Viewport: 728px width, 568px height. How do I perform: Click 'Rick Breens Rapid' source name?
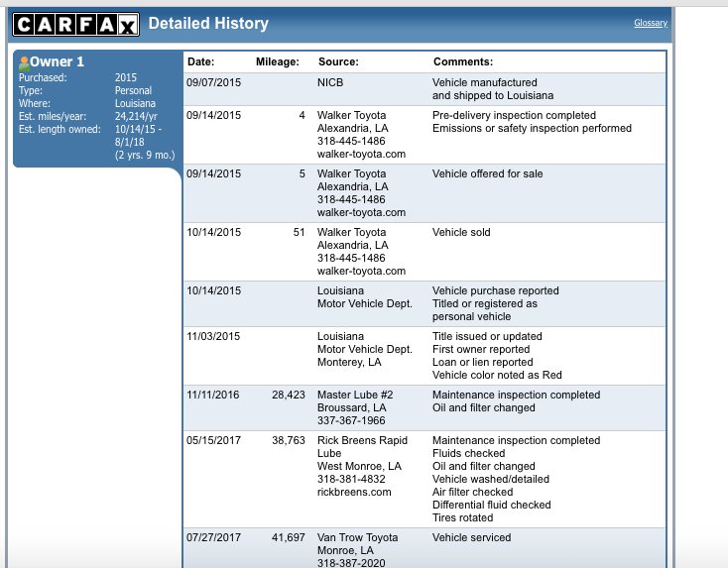[x=362, y=440]
